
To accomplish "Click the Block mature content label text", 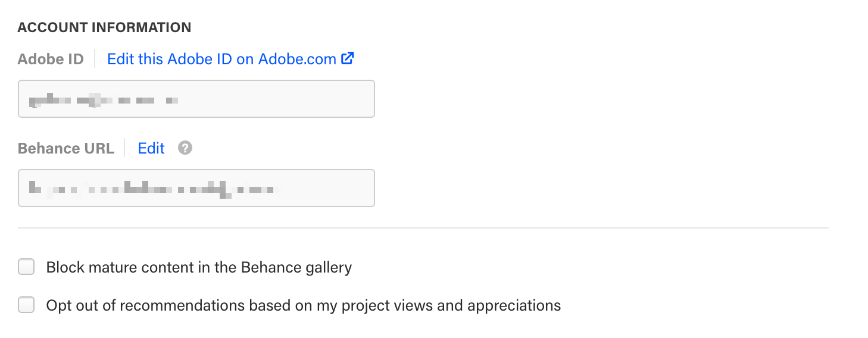I will tap(199, 267).
